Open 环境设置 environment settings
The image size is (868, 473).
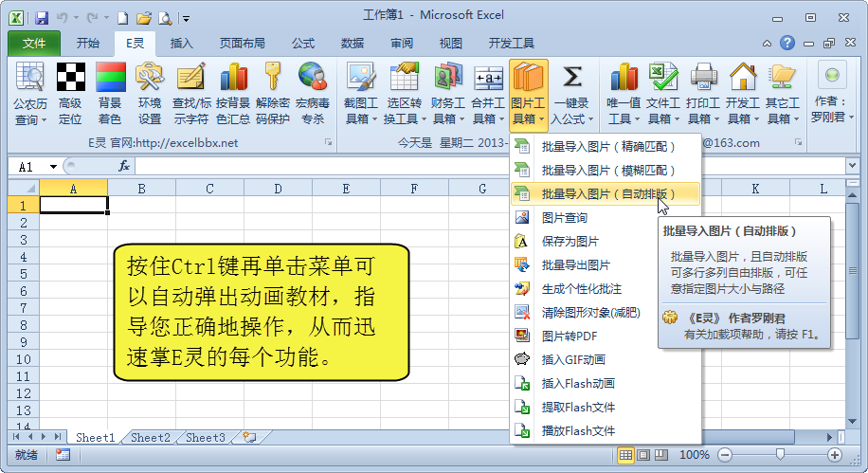click(x=150, y=93)
